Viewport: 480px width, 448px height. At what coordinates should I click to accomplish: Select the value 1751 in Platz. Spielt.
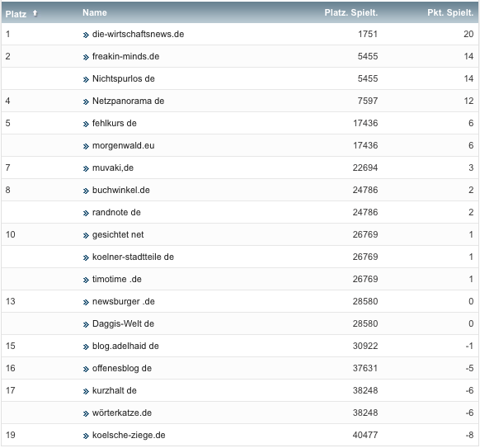coord(368,34)
